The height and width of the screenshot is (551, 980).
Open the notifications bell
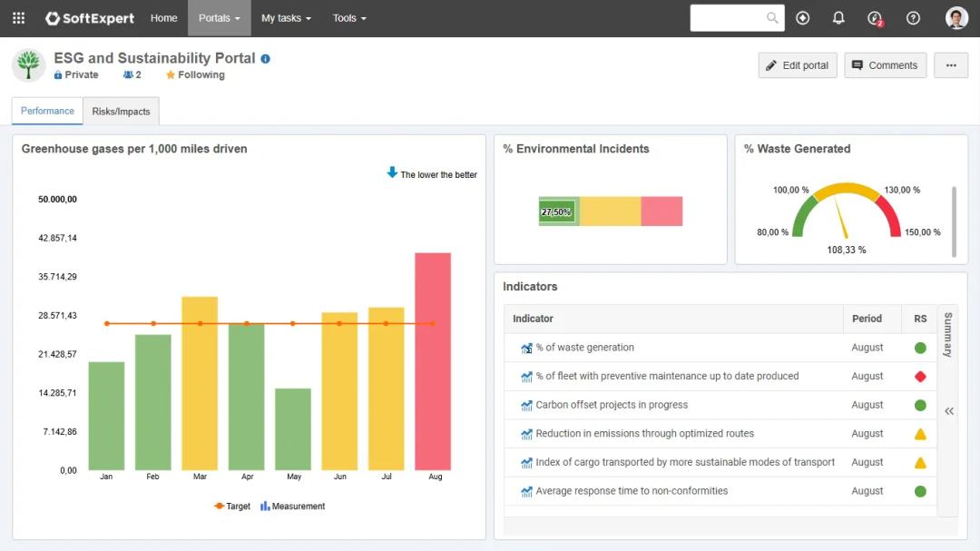838,18
